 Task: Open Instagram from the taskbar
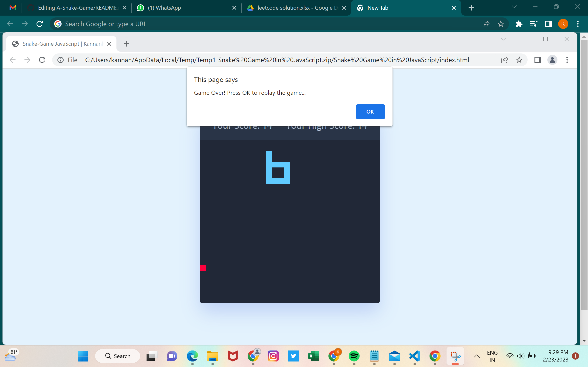coord(273,356)
